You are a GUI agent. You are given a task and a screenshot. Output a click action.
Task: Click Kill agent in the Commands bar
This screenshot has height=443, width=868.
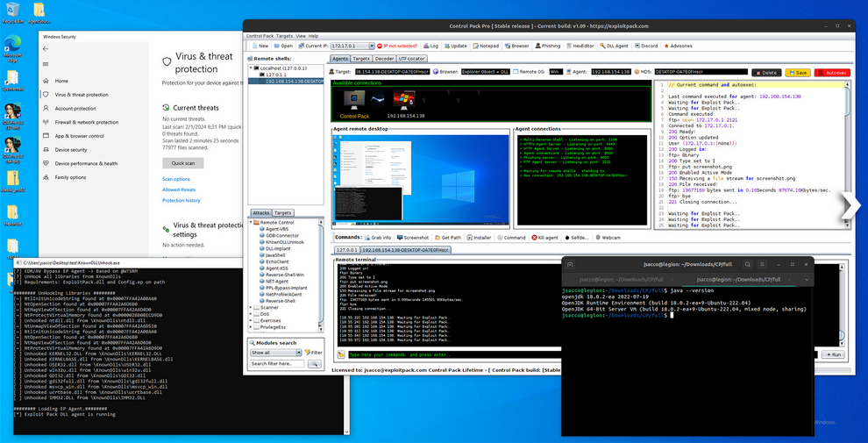545,237
